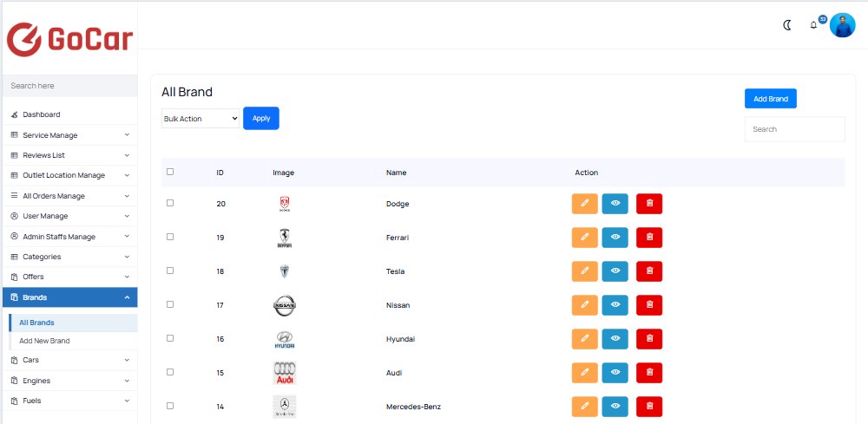Viewport: 868px width, 424px height.
Task: Select the Audi row checkbox
Action: (x=170, y=371)
